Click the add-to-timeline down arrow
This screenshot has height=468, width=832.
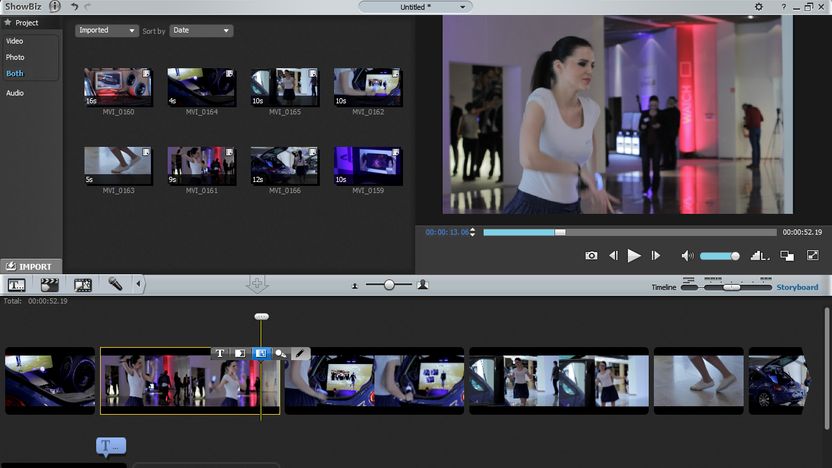point(257,284)
